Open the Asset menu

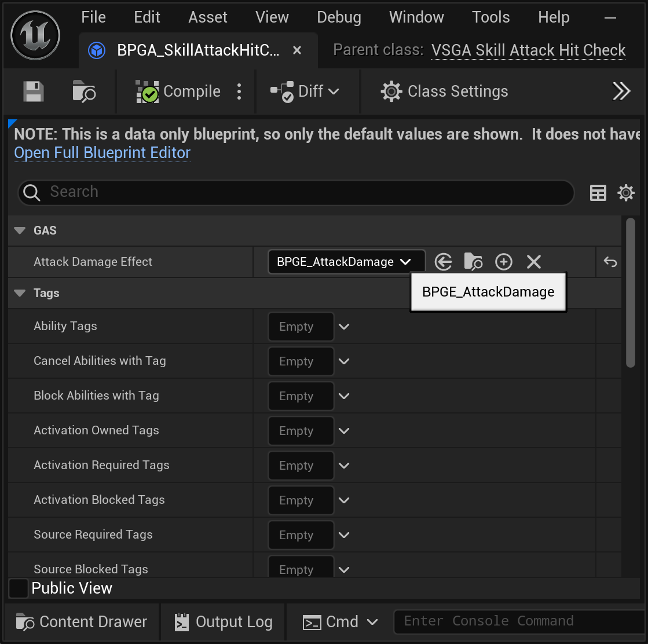click(x=208, y=17)
